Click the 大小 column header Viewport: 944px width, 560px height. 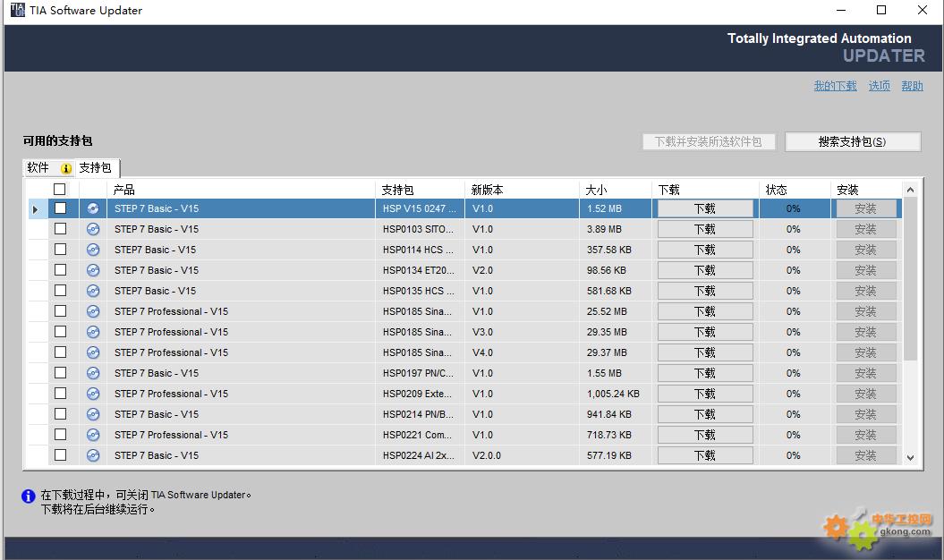coord(616,190)
